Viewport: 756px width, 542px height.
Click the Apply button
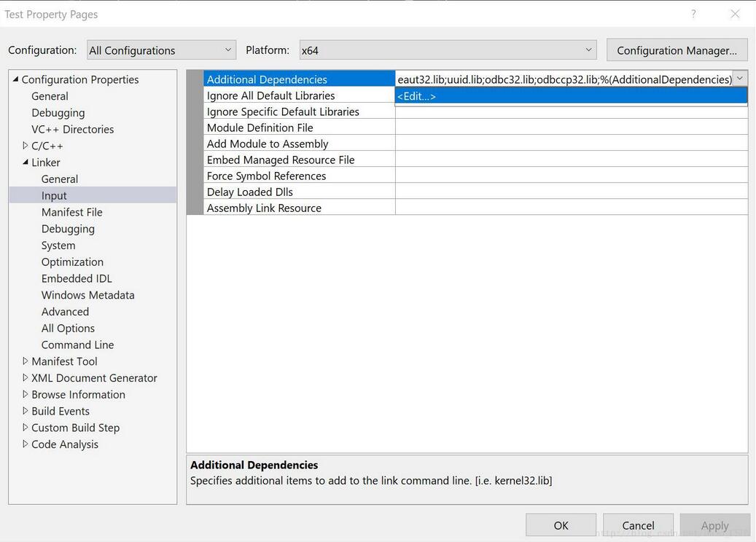(x=714, y=525)
